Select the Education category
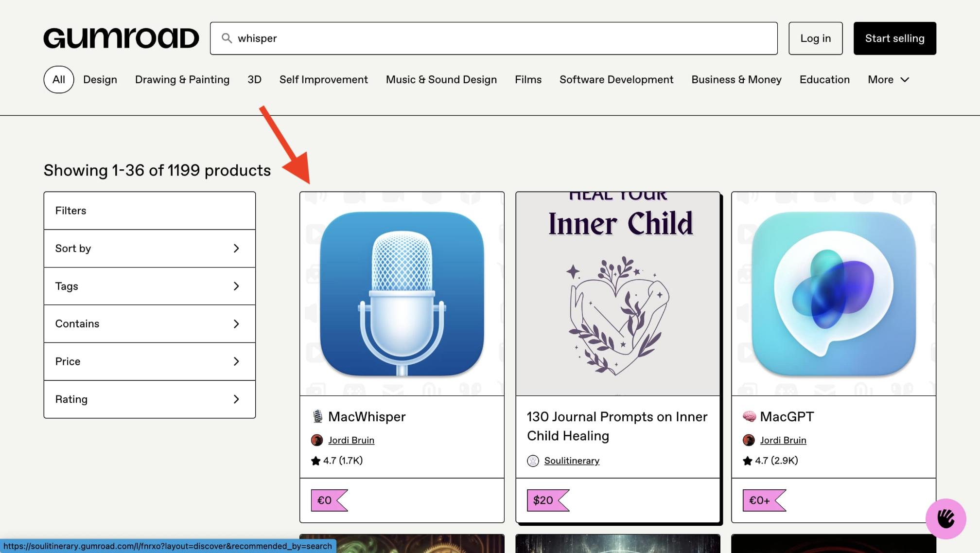The height and width of the screenshot is (553, 980). click(825, 80)
